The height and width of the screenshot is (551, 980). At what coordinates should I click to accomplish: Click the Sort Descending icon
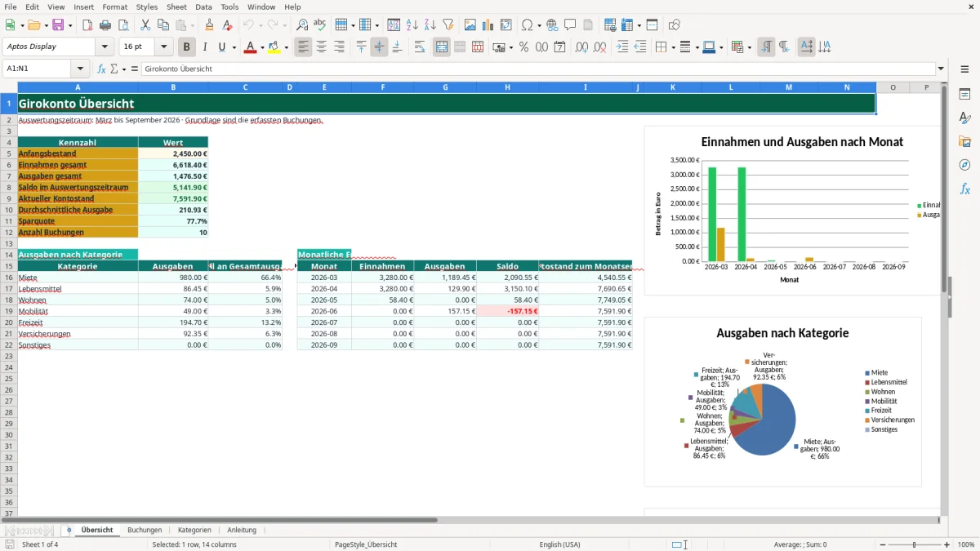[x=430, y=25]
